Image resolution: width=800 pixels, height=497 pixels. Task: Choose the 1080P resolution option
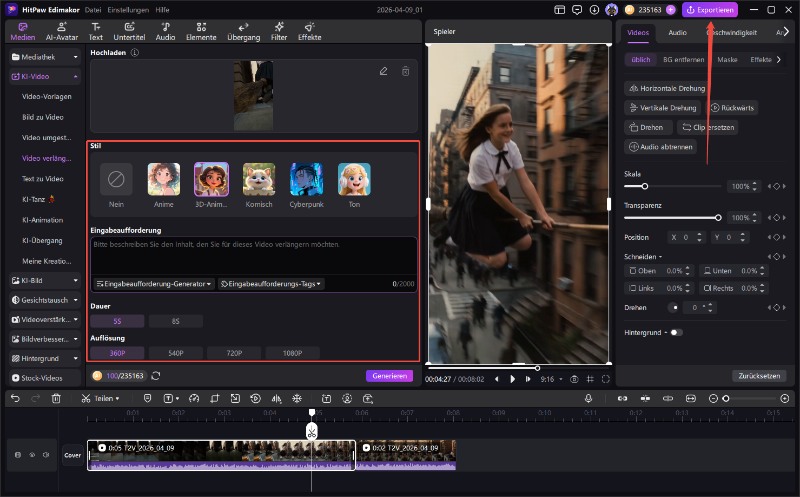tap(292, 353)
